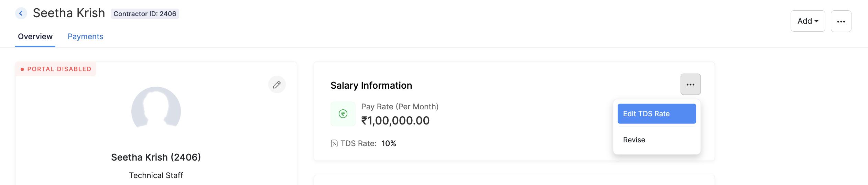Click the Seetha Krish page title
The width and height of the screenshot is (868, 185).
point(69,13)
